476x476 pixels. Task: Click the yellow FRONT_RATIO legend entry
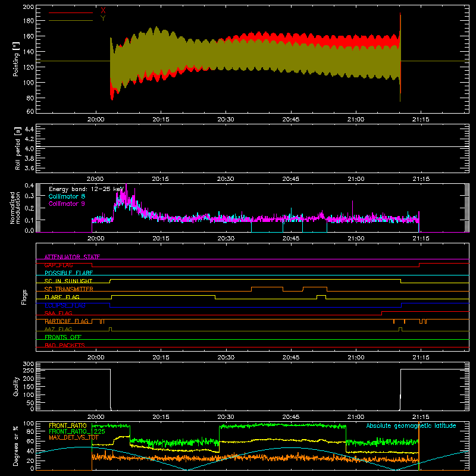[68, 425]
